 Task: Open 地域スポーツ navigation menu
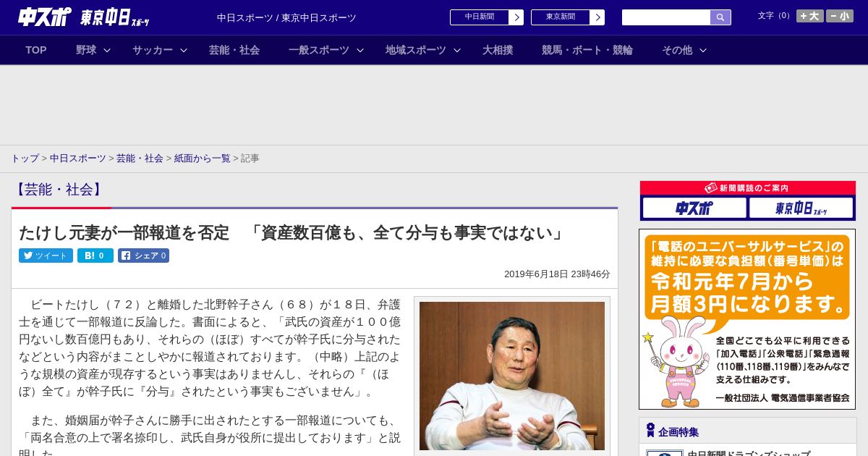point(416,50)
